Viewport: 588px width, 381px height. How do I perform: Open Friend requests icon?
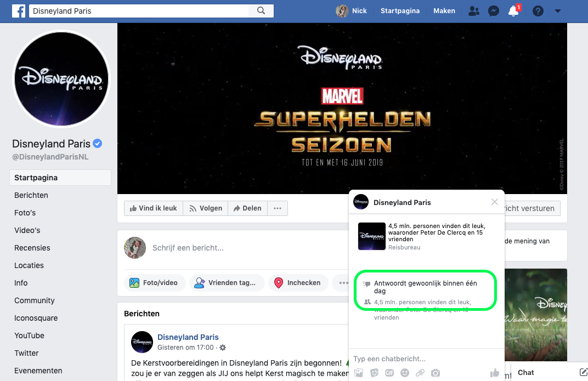coord(474,12)
